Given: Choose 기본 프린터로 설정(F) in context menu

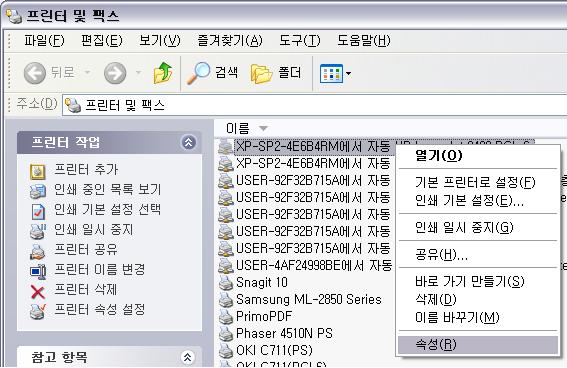Looking at the screenshot, I should point(478,182).
